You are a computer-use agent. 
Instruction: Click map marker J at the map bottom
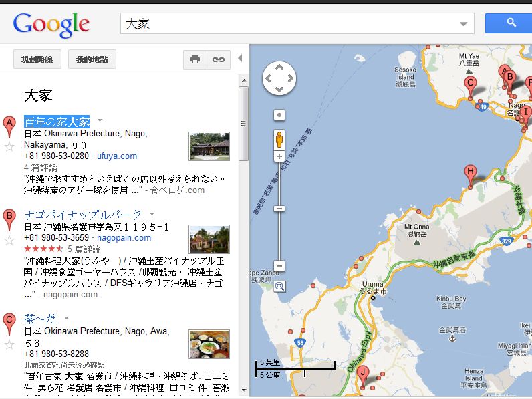[363, 375]
